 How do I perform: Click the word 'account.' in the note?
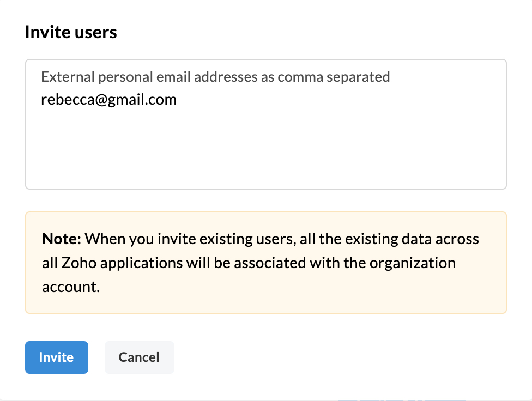coord(71,287)
